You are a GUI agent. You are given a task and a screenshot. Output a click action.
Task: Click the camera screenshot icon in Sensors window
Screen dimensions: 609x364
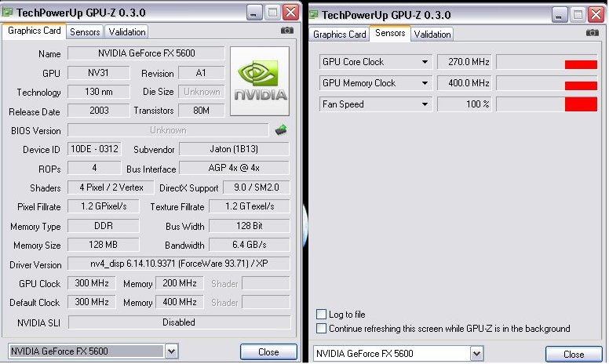(593, 32)
